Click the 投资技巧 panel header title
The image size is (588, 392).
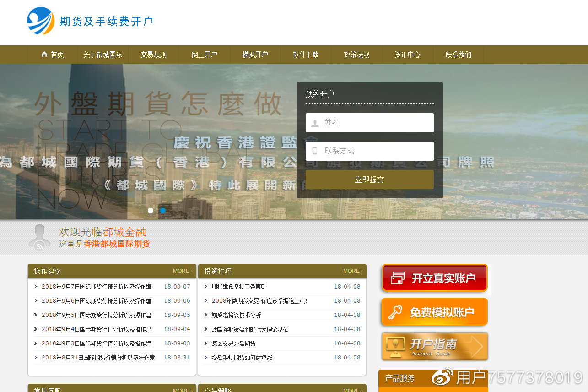coord(218,271)
